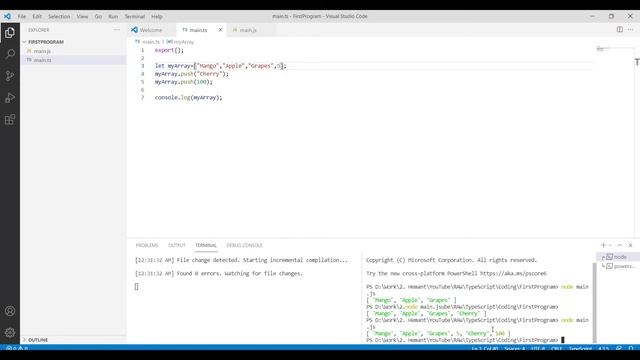Open the Selection menu
The height and width of the screenshot is (360, 640).
tap(59, 16)
